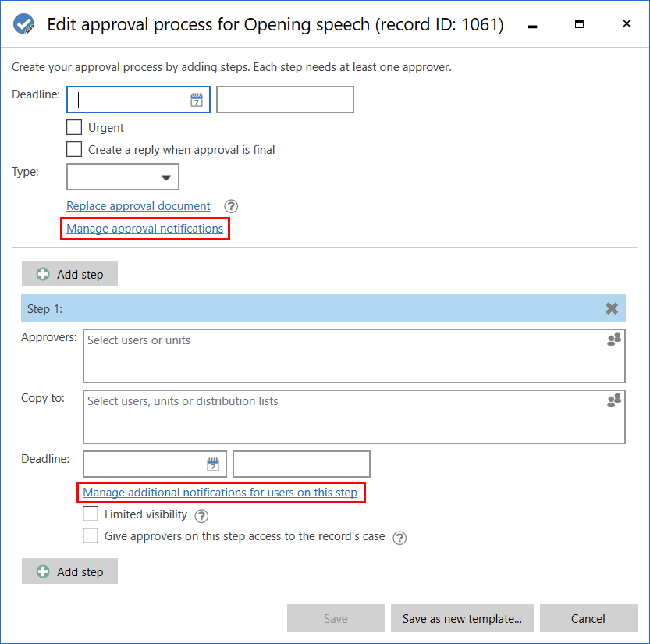The height and width of the screenshot is (644, 650).
Task: Click the Approvers input field
Action: pyautogui.click(x=343, y=355)
